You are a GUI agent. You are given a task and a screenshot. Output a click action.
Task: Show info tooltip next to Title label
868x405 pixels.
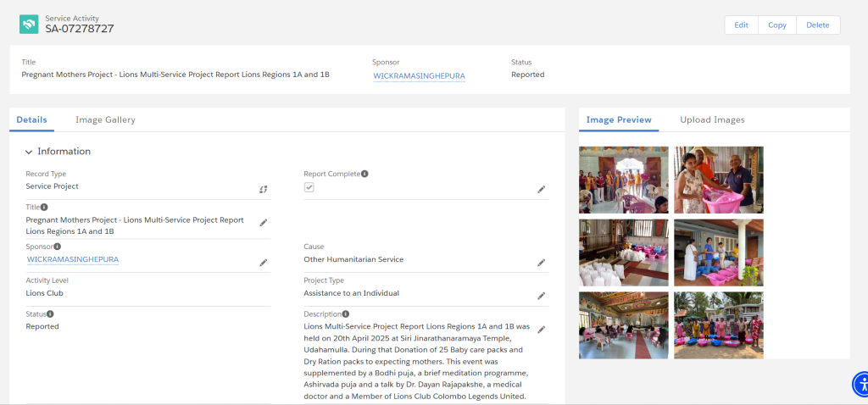coord(44,208)
